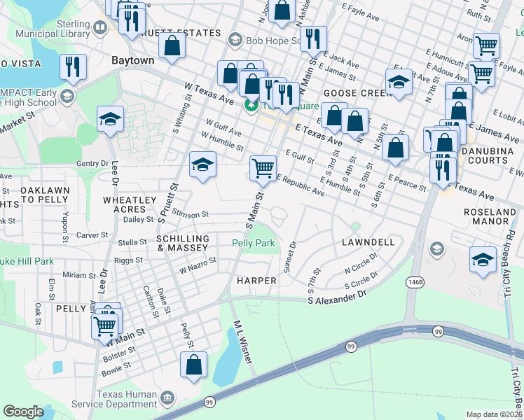Viewport: 524px width, 420px height.
Task: Click the Sunset Dr label
Action: click(290, 257)
